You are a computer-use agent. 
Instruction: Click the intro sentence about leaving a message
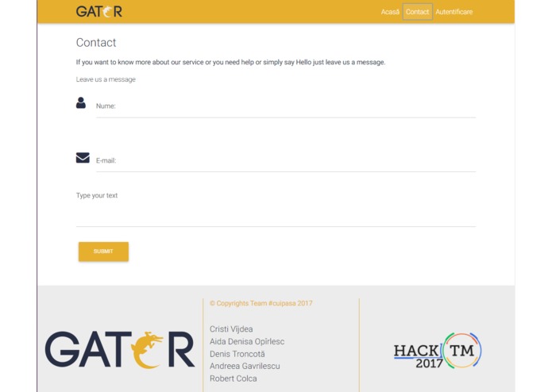pyautogui.click(x=230, y=62)
